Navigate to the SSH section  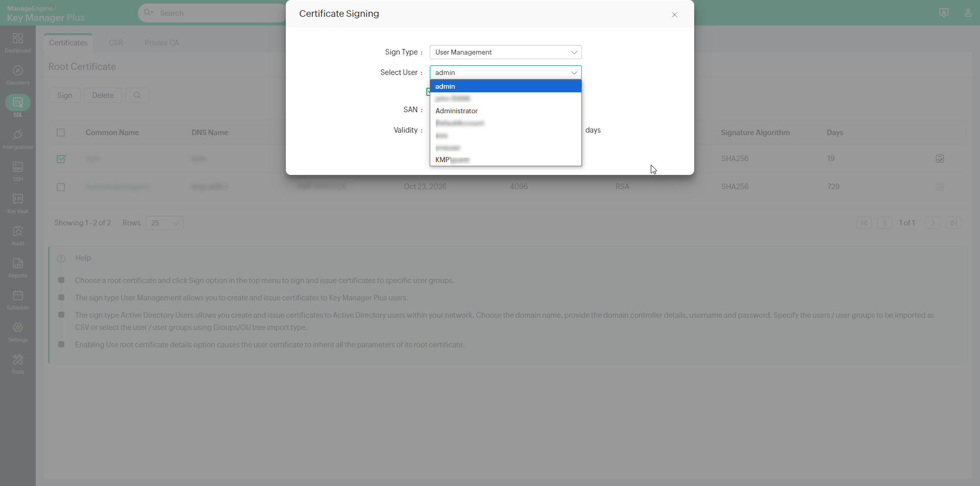[x=18, y=170]
